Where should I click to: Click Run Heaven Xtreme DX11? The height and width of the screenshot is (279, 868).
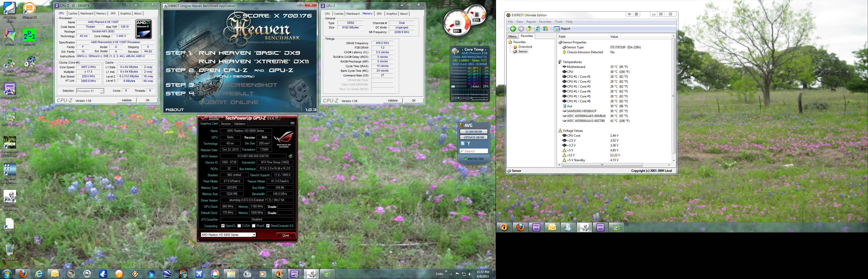tap(253, 61)
